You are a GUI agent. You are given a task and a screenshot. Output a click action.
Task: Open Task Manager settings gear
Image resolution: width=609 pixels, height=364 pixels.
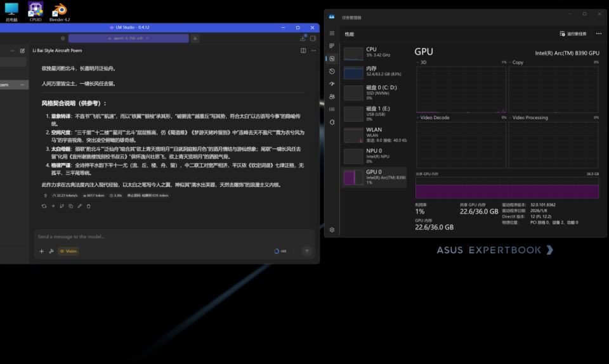click(332, 230)
